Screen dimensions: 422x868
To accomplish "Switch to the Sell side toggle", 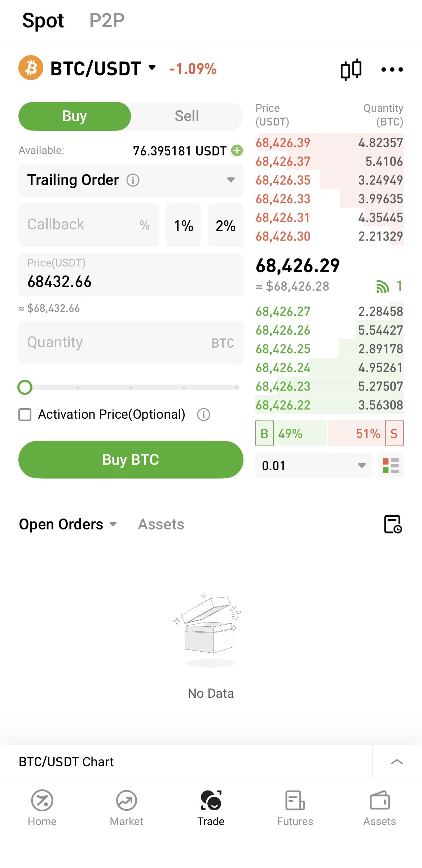I will click(x=186, y=116).
